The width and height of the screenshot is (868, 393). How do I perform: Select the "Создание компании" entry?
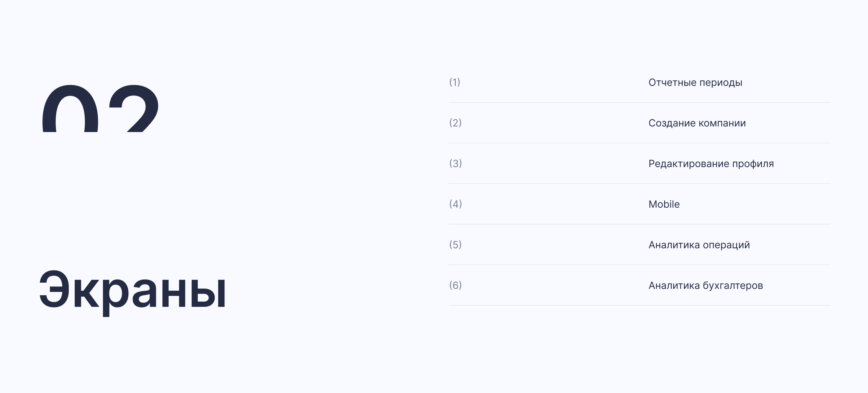click(697, 123)
